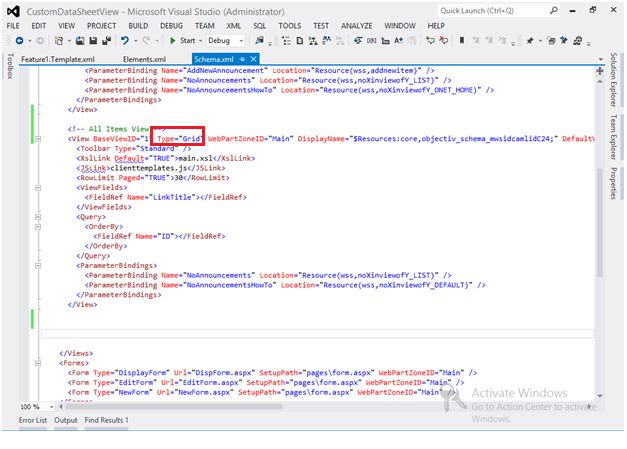The image size is (627, 449).
Task: Collapse the View BaseViewID=1 node
Action: (x=38, y=139)
